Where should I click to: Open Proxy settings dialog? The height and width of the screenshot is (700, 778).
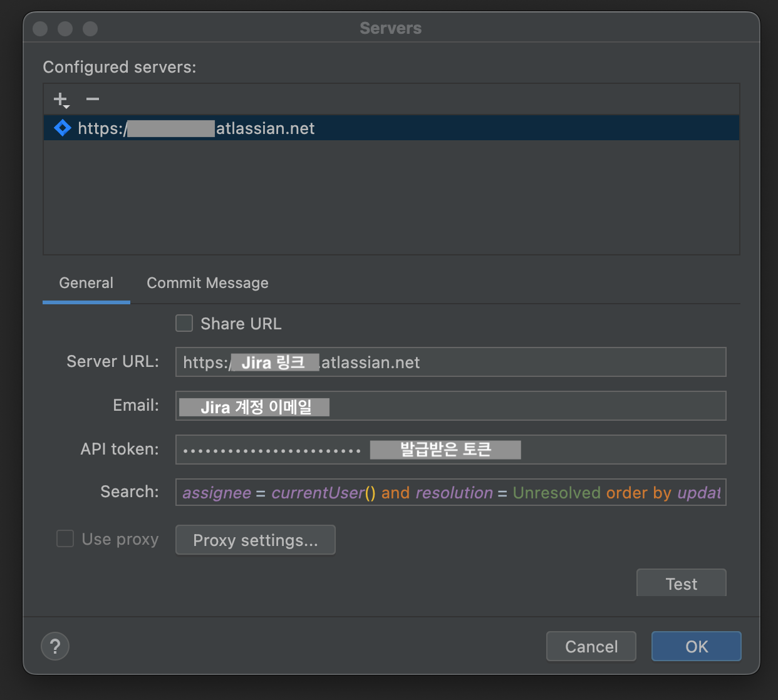click(x=256, y=540)
